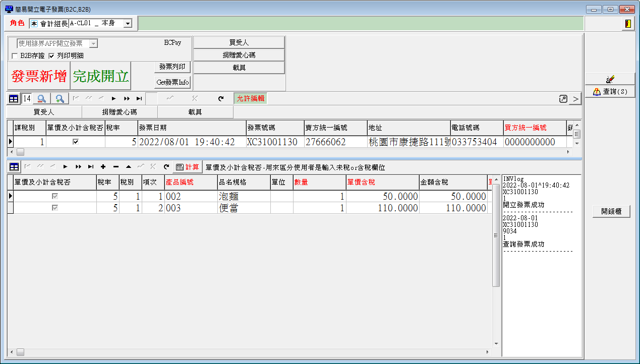
Task: Go to last record in detail navigator
Action: [90, 167]
